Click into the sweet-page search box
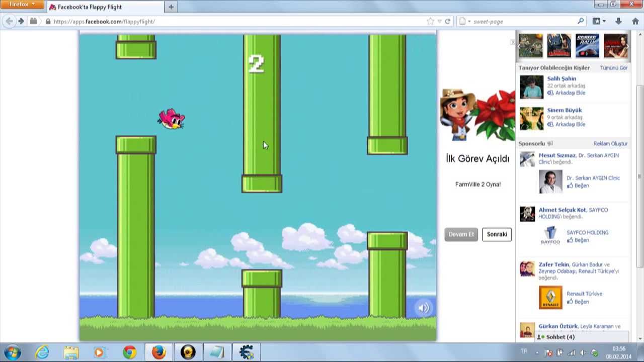This screenshot has height=362, width=644. point(523,22)
